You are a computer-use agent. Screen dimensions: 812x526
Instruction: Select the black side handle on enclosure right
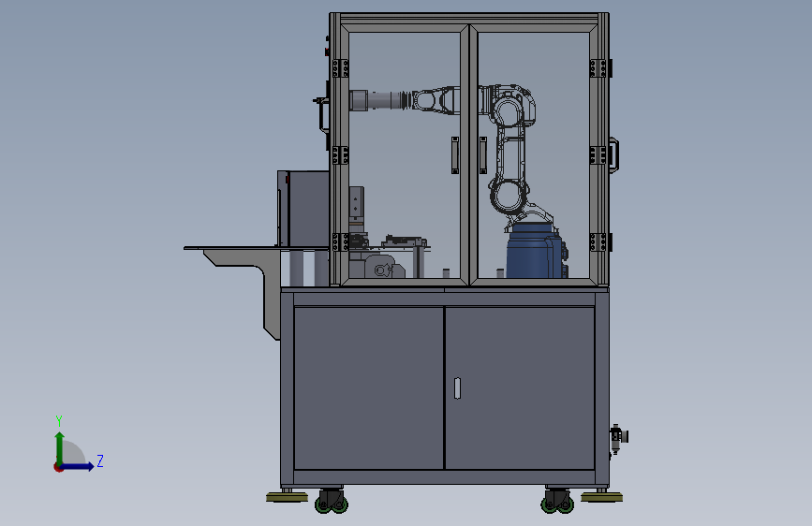coord(614,154)
